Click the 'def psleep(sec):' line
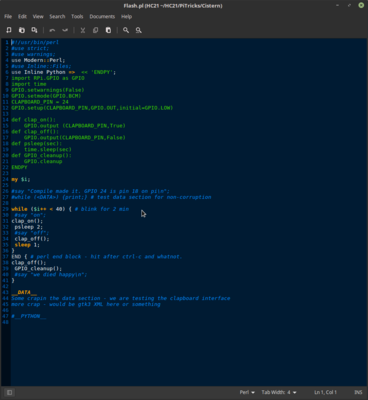This screenshot has width=368, height=400. click(37, 144)
